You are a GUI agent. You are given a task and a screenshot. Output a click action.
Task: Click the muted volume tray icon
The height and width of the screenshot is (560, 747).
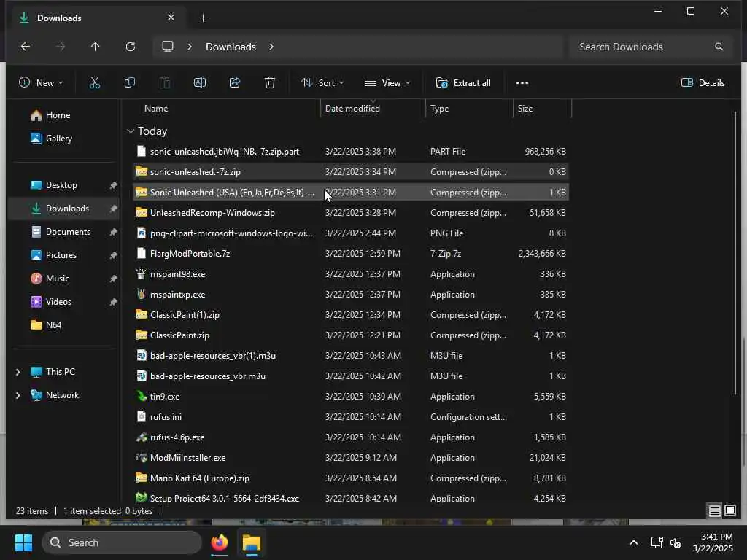(676, 542)
